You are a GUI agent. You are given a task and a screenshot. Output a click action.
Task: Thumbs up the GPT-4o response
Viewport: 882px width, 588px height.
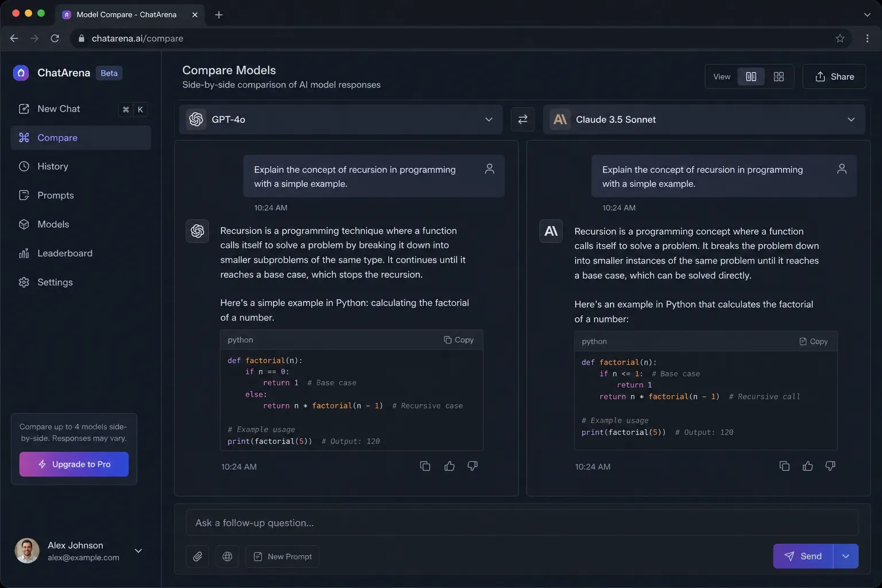[x=450, y=466]
